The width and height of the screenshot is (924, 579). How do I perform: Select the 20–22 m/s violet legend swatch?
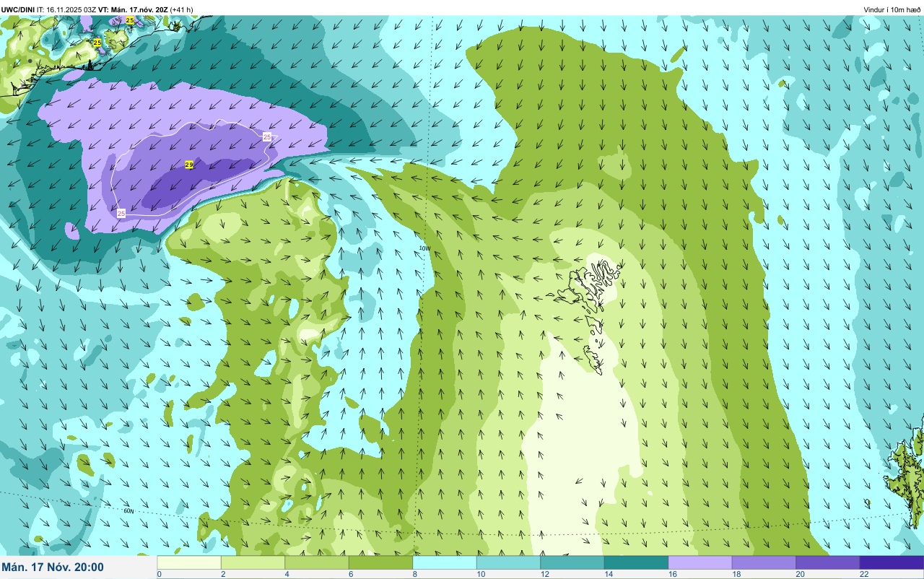tap(828, 562)
